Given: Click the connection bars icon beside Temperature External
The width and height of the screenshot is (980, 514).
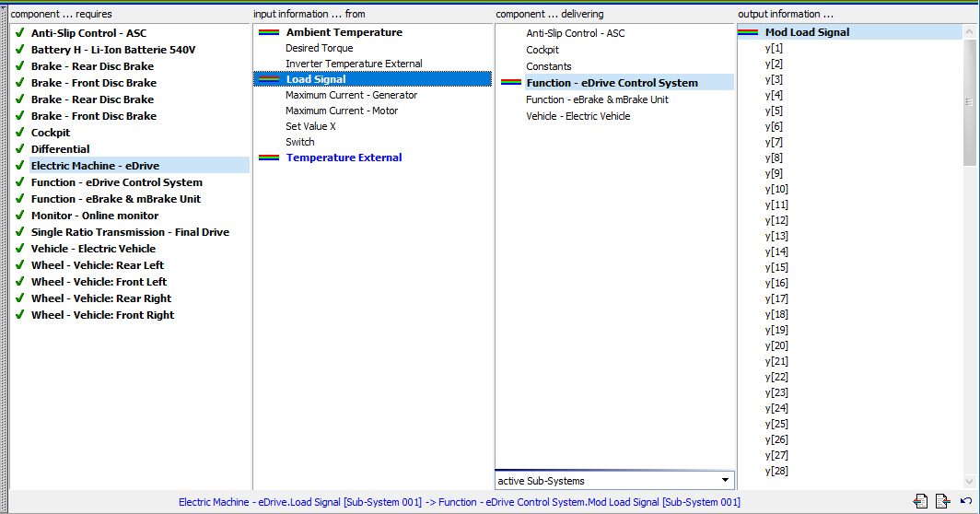Looking at the screenshot, I should point(269,158).
